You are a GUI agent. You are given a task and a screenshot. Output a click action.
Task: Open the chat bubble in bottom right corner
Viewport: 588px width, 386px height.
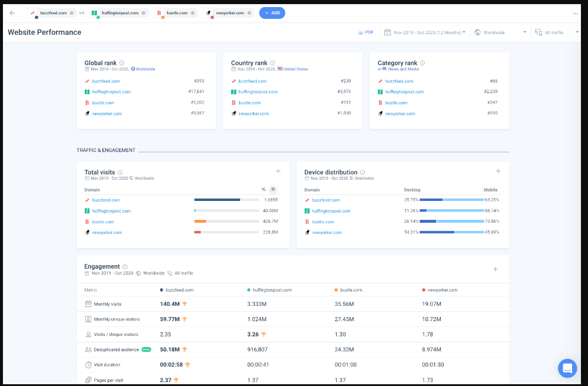567,368
